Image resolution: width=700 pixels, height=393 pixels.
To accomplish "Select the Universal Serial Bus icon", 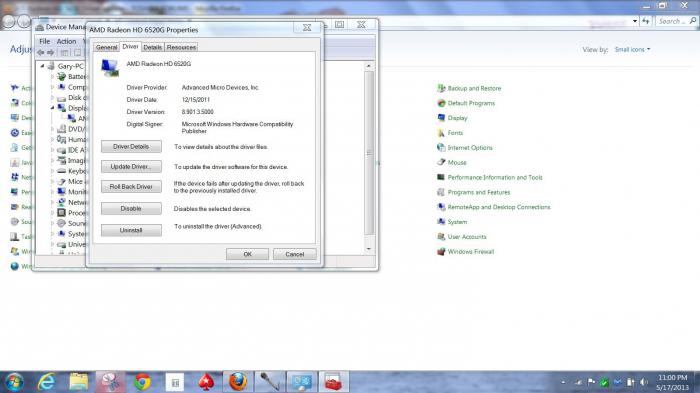I will tap(62, 245).
